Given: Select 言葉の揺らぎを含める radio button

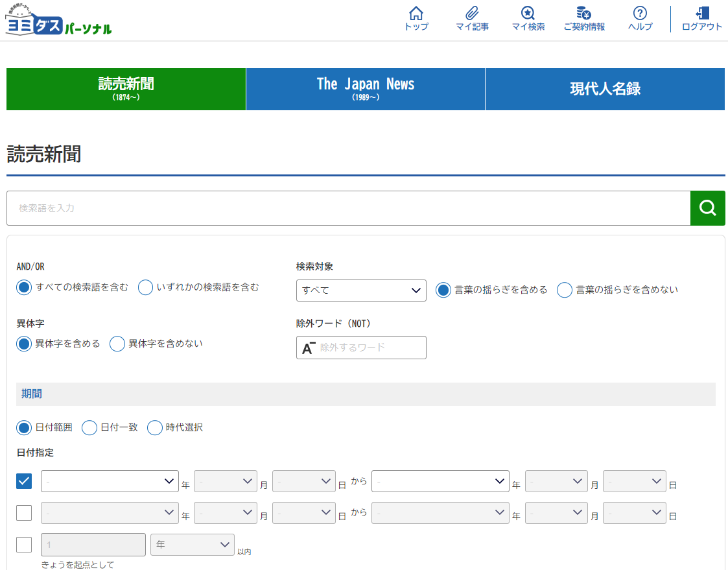Looking at the screenshot, I should 443,291.
